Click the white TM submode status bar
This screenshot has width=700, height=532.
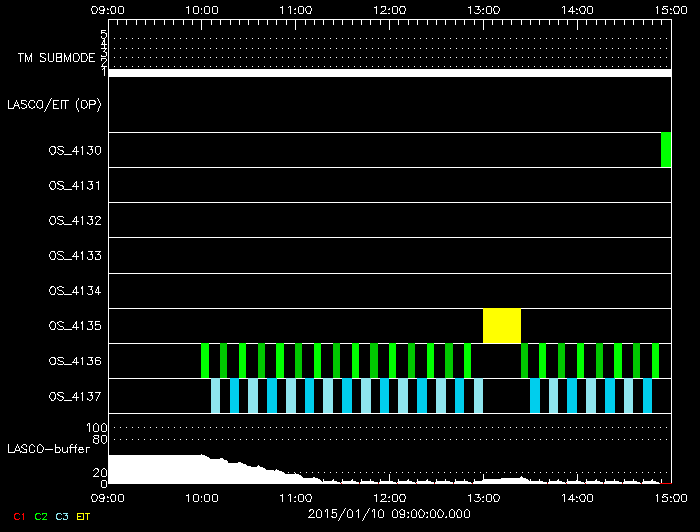(389, 72)
